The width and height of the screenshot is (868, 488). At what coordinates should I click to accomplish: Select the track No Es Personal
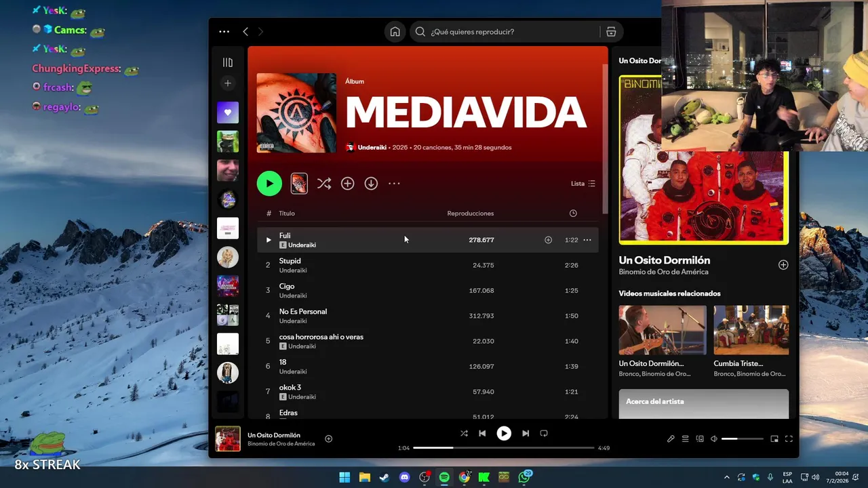tap(428, 316)
